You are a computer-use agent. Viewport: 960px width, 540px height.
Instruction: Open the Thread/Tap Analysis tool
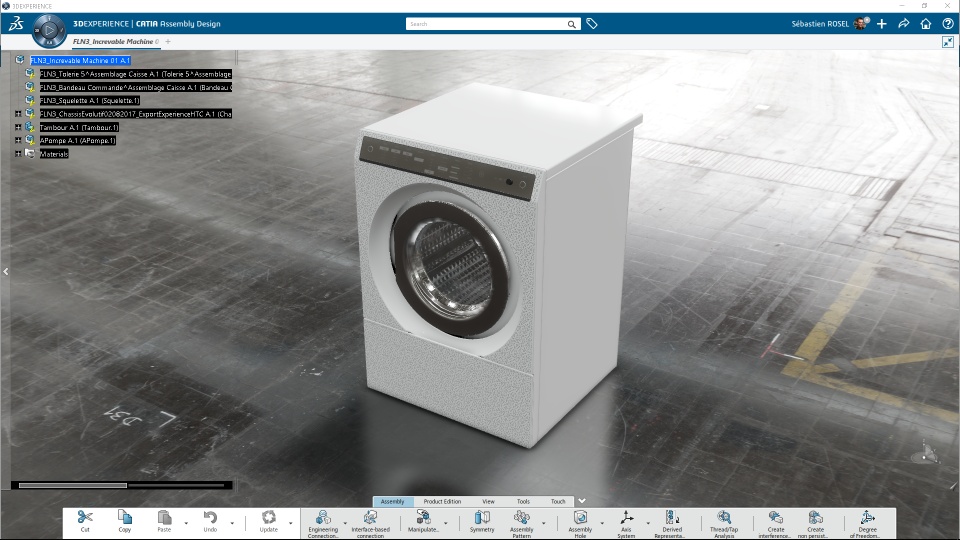(724, 524)
